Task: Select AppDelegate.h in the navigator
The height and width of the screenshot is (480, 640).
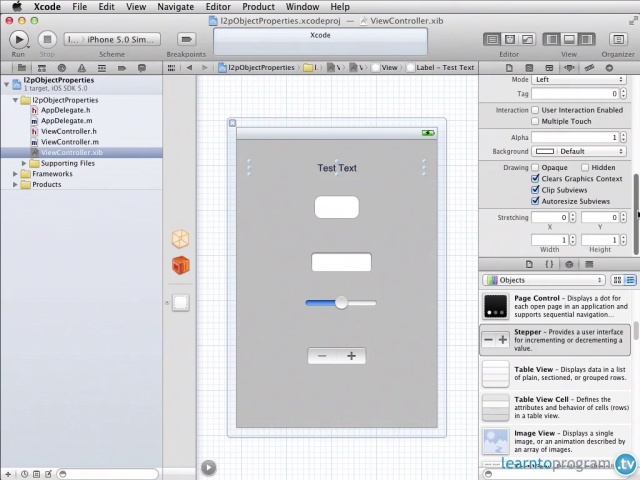Action: tap(65, 110)
